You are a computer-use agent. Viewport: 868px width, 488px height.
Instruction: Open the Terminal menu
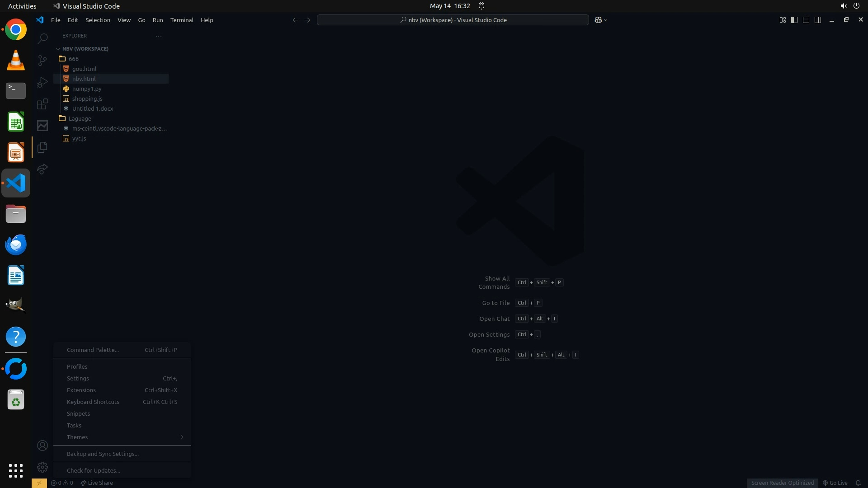(182, 20)
